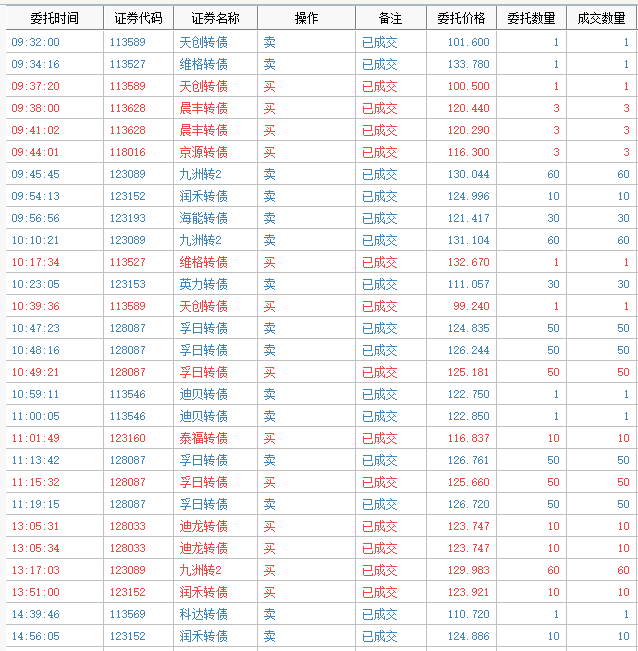Select the 13:05:34 order time cell
Screen dimensions: 638x651
(35, 548)
